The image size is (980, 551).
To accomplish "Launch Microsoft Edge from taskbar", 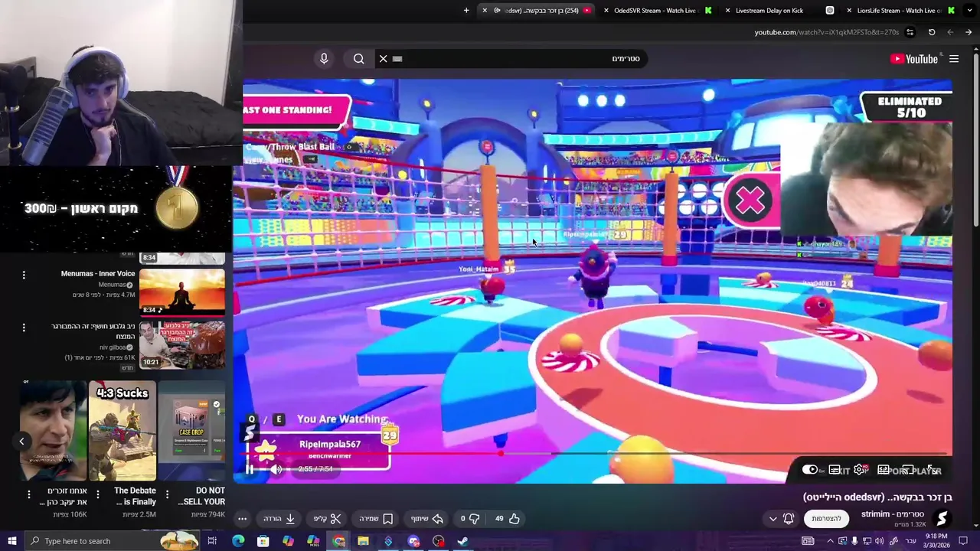I will click(x=238, y=541).
